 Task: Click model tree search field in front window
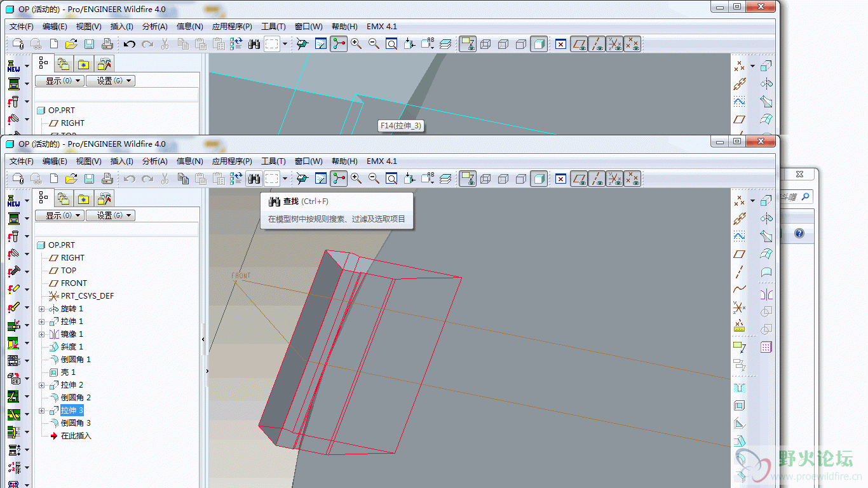[116, 229]
